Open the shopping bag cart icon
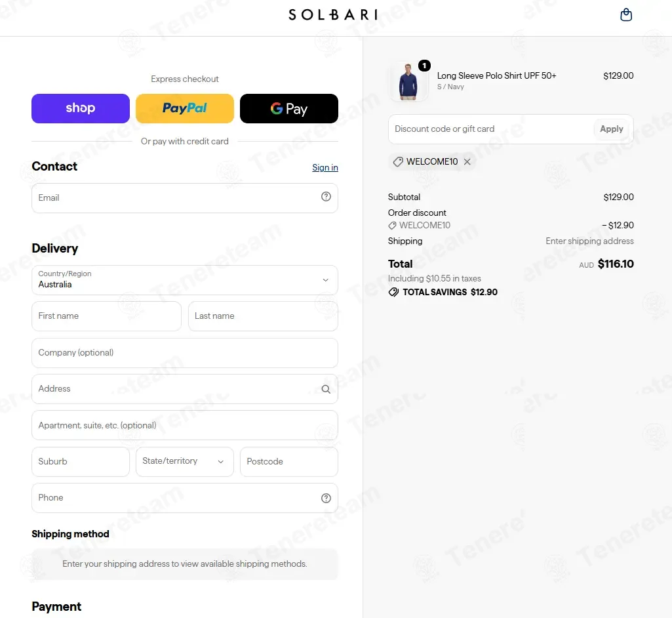This screenshot has height=618, width=672. pyautogui.click(x=626, y=14)
